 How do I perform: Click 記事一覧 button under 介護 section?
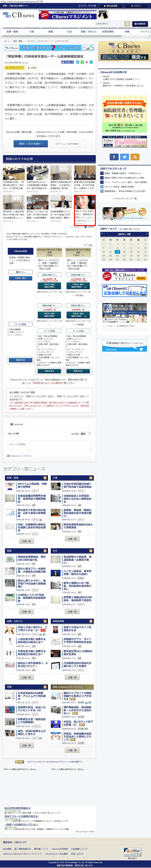72,539
